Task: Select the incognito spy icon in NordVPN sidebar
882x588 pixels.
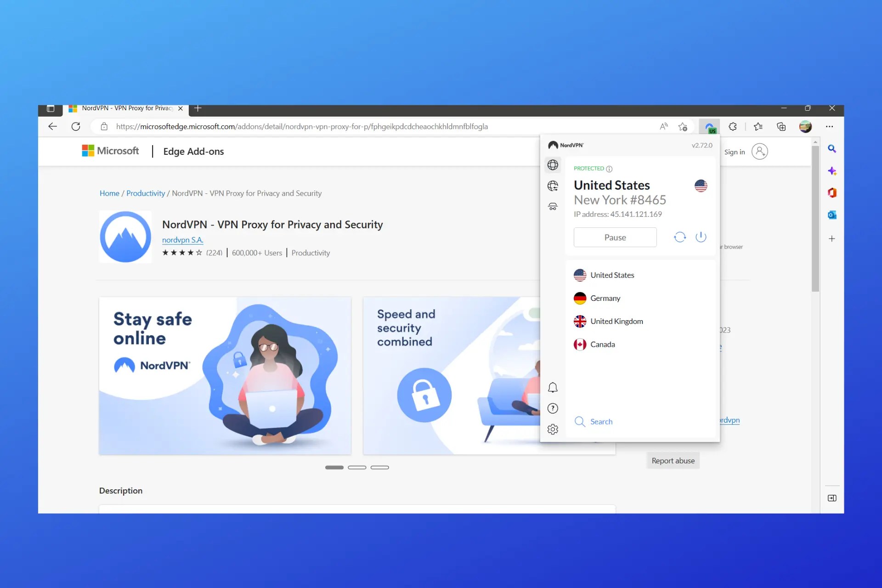Action: [553, 206]
